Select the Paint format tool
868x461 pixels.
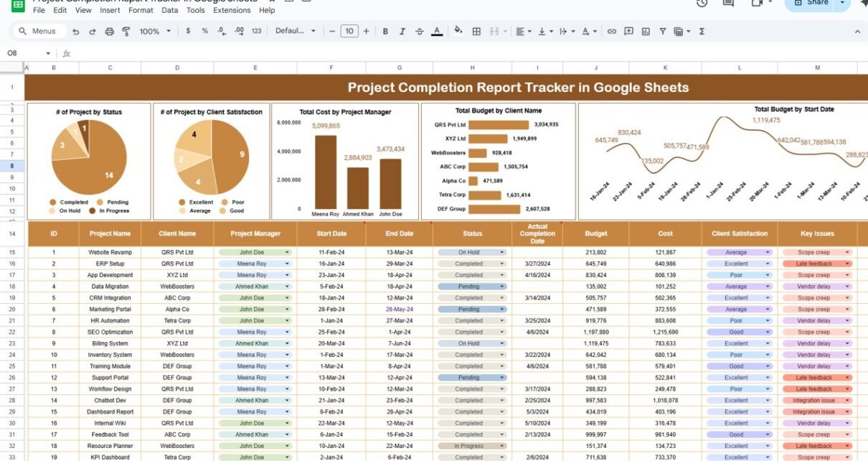(126, 32)
